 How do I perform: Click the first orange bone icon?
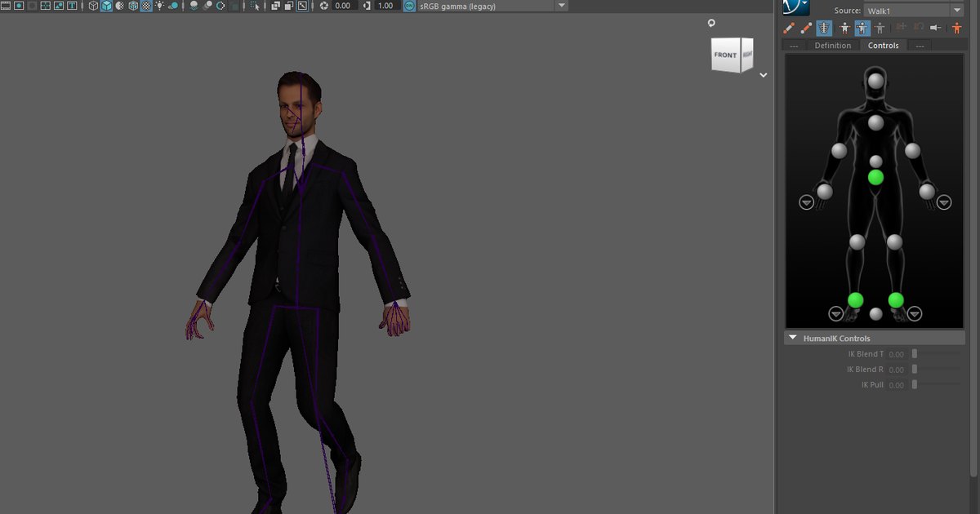click(x=790, y=28)
